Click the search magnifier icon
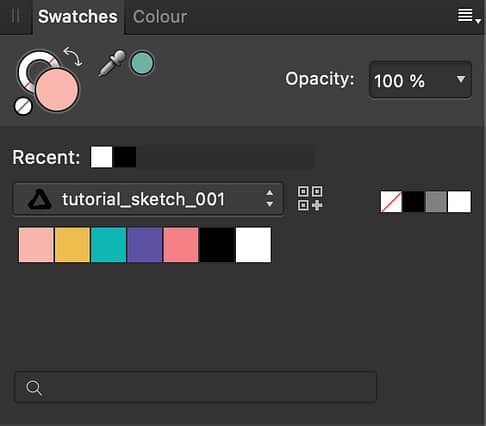 (x=34, y=388)
